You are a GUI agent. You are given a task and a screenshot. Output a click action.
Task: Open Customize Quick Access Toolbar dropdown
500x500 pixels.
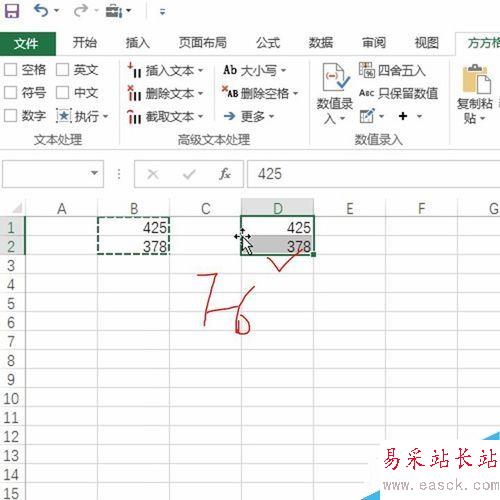(162, 12)
